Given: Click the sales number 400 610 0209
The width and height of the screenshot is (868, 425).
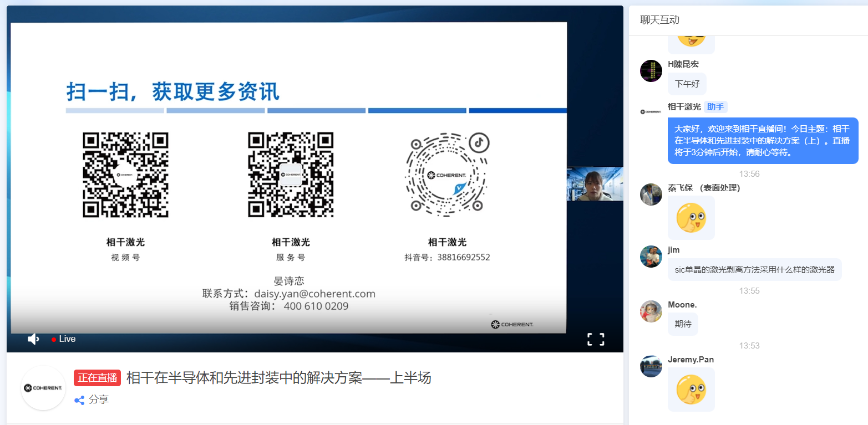Looking at the screenshot, I should pos(316,306).
